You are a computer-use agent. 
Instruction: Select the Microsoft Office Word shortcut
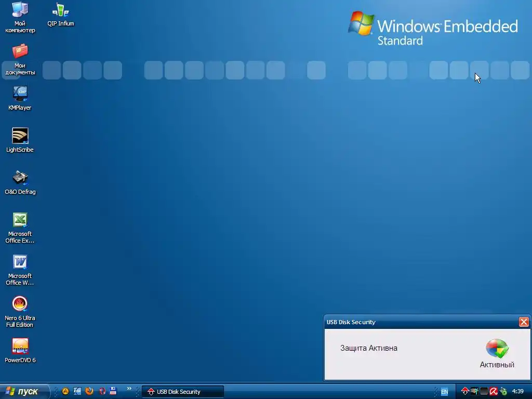20,270
